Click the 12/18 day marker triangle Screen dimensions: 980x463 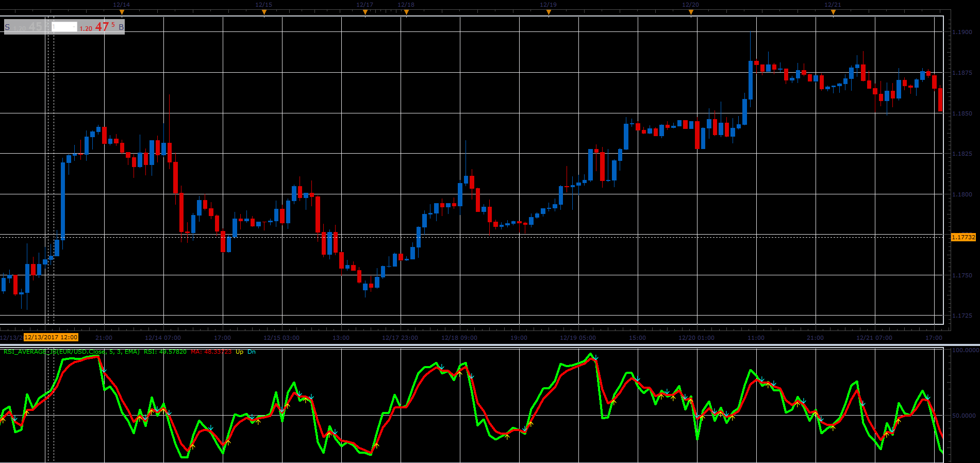(x=406, y=12)
